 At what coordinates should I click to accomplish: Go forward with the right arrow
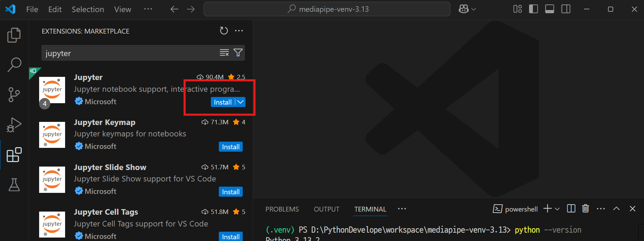(191, 9)
